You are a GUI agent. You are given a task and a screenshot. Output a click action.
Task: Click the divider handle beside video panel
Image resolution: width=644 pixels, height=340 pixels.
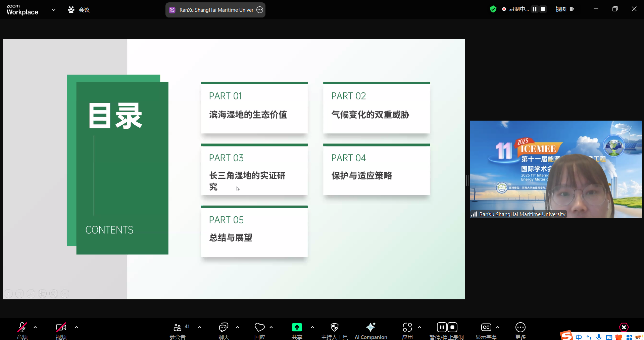pyautogui.click(x=467, y=180)
